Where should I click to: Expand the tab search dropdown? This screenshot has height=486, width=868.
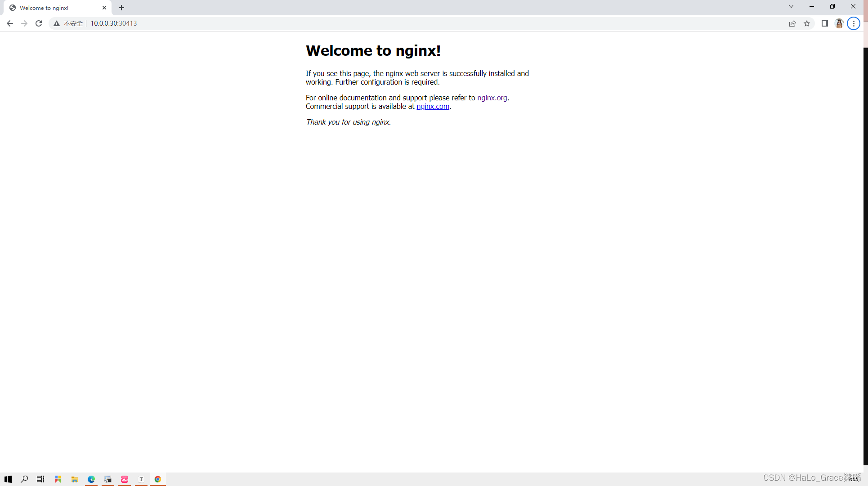tap(791, 7)
